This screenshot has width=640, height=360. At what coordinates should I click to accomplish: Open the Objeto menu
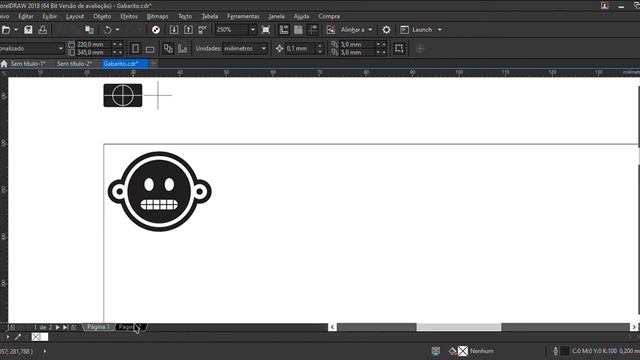pos(102,16)
